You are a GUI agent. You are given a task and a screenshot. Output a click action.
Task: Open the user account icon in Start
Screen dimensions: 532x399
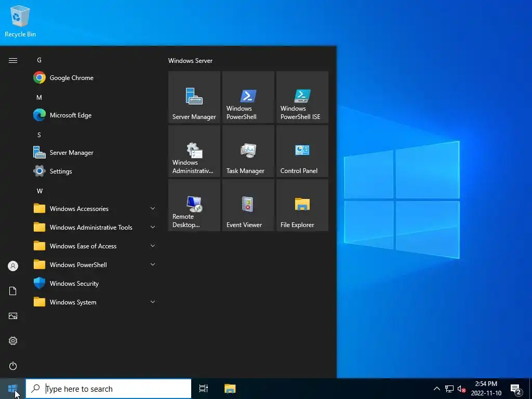pyautogui.click(x=13, y=266)
